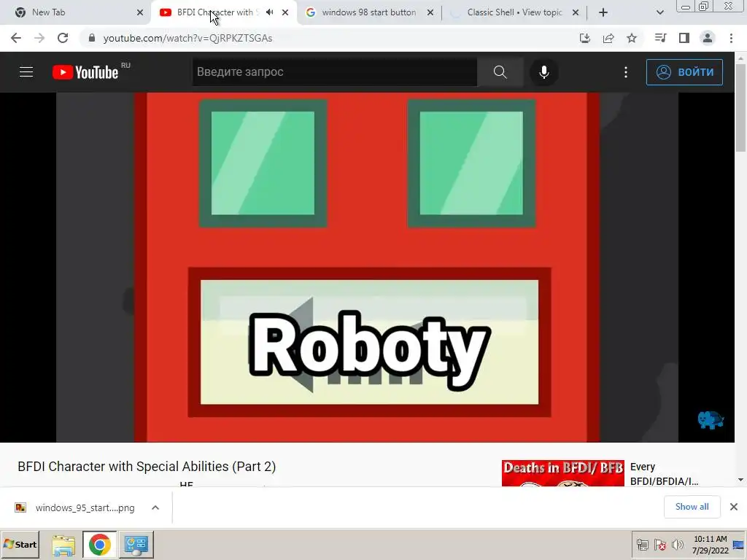Click Show all downloads button
This screenshot has height=560, width=747.
(692, 507)
